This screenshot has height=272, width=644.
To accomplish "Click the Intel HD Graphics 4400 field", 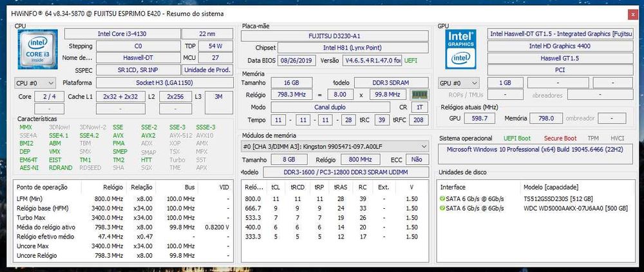I will point(560,46).
